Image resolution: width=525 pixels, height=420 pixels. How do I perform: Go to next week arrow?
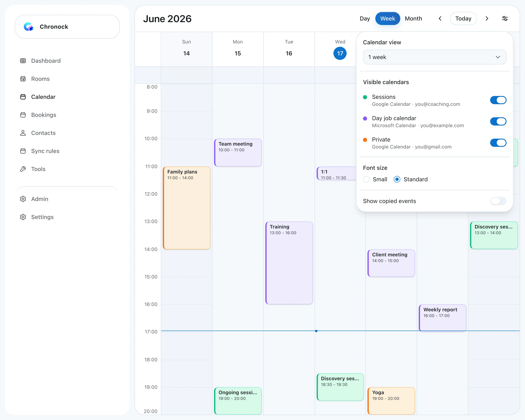(487, 18)
